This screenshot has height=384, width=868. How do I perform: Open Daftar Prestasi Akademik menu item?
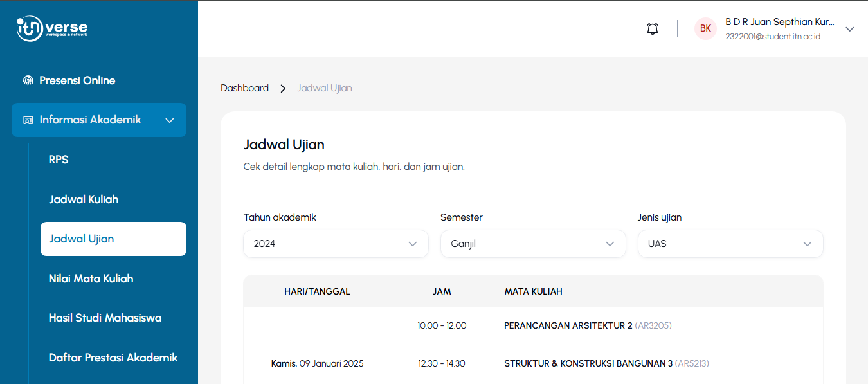coord(113,358)
